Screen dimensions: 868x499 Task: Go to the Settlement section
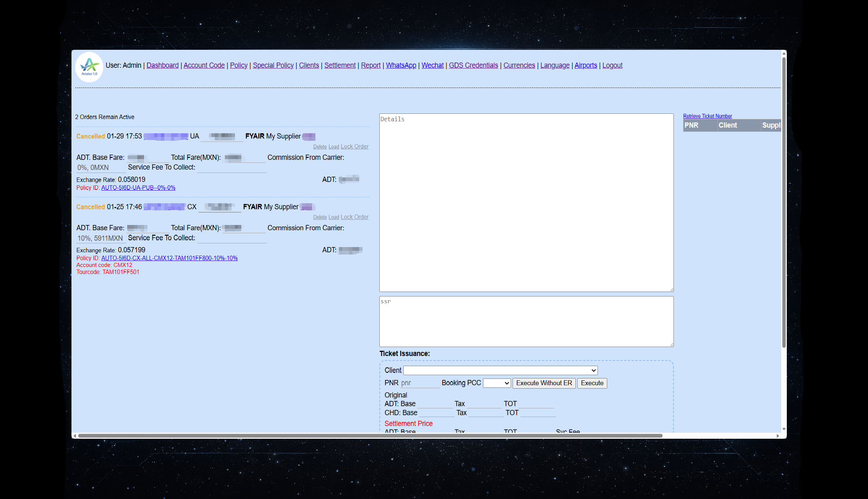(340, 65)
